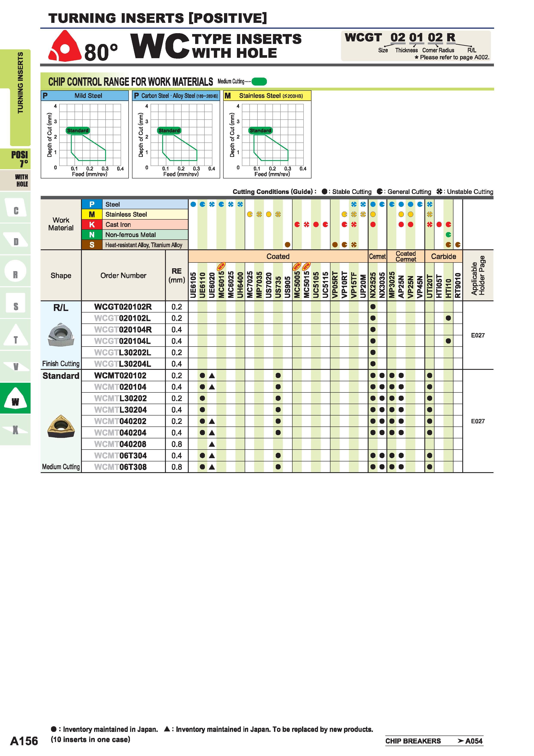Select the X shape tab icon

[x=16, y=430]
